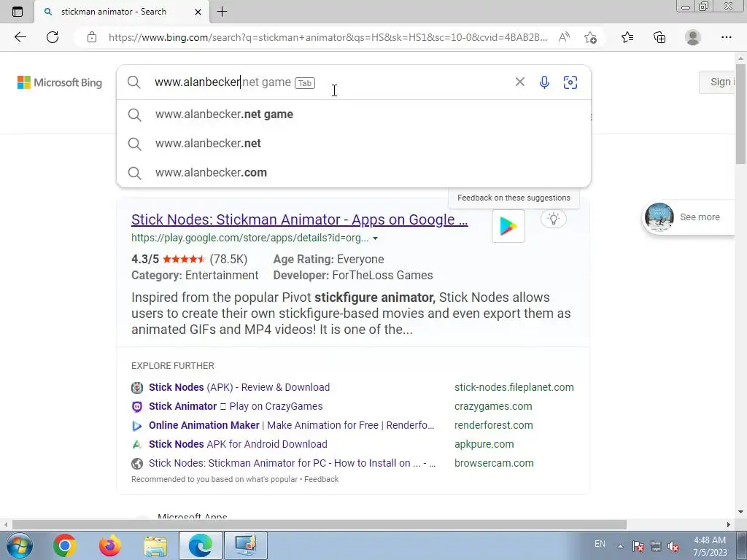
Task: Click stick-nodes.fileplanet.com domain text
Action: click(514, 387)
